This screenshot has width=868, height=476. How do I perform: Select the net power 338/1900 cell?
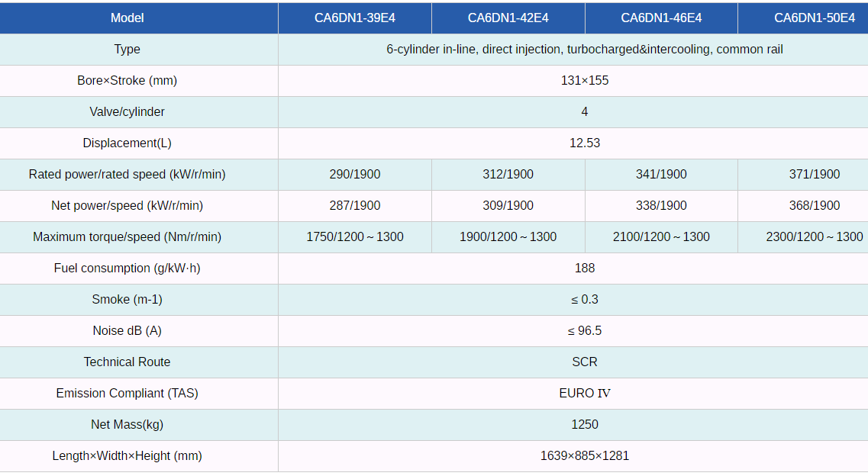660,205
